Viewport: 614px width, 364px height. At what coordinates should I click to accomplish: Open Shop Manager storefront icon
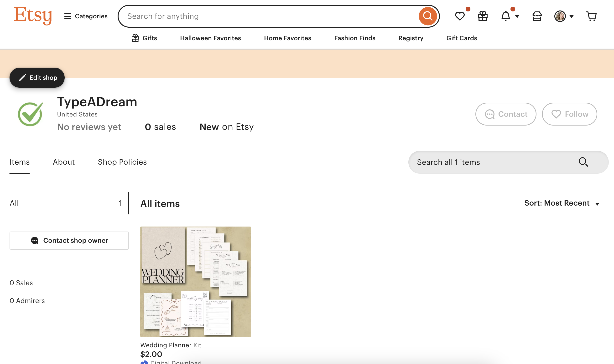pyautogui.click(x=537, y=16)
